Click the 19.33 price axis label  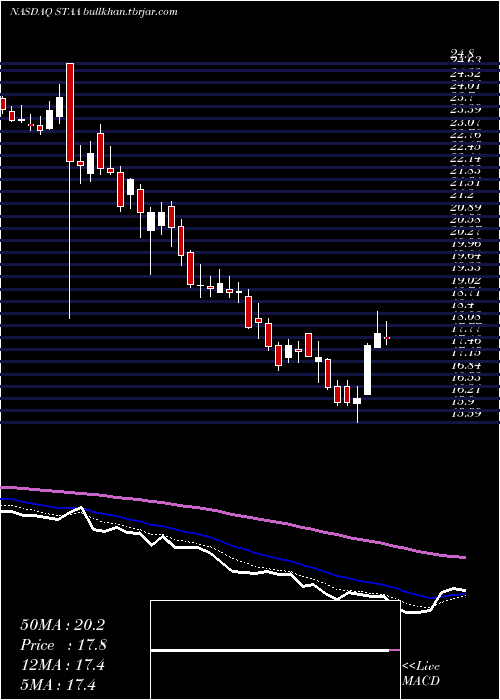(x=465, y=268)
